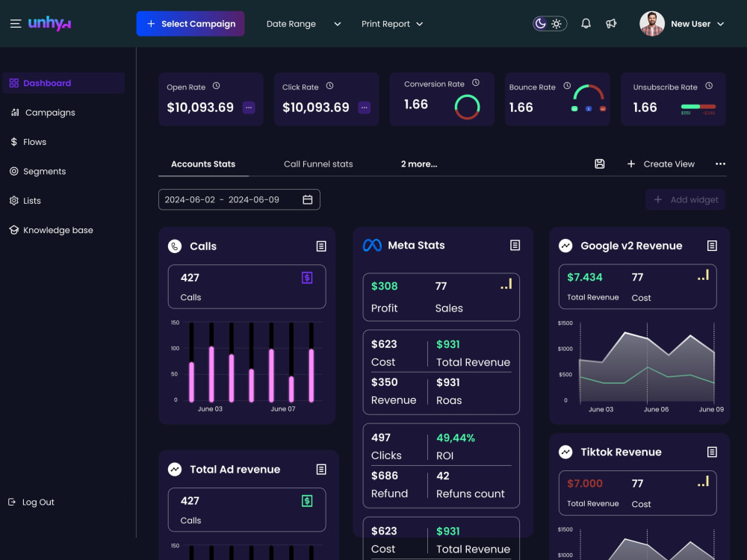Image resolution: width=747 pixels, height=560 pixels.
Task: Click the clock icon next to Open Rate
Action: (x=217, y=86)
